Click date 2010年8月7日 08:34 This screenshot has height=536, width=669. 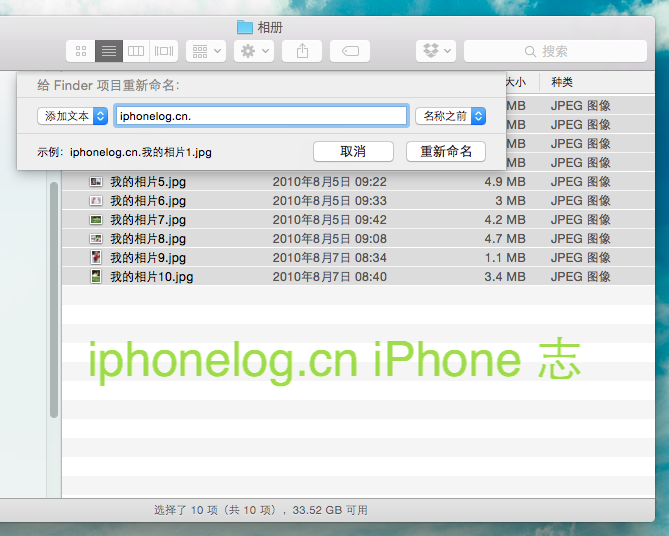[x=329, y=258]
